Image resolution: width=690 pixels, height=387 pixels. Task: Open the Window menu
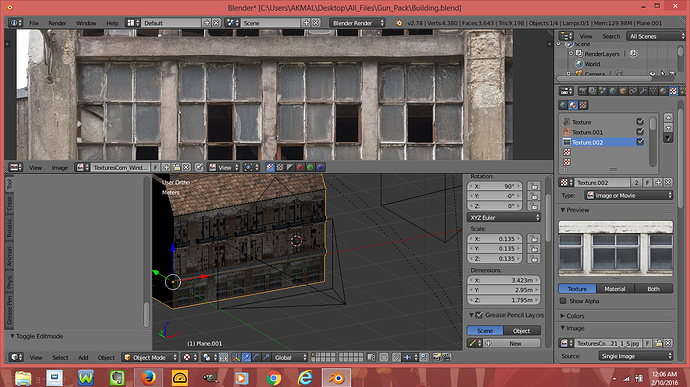coord(86,23)
